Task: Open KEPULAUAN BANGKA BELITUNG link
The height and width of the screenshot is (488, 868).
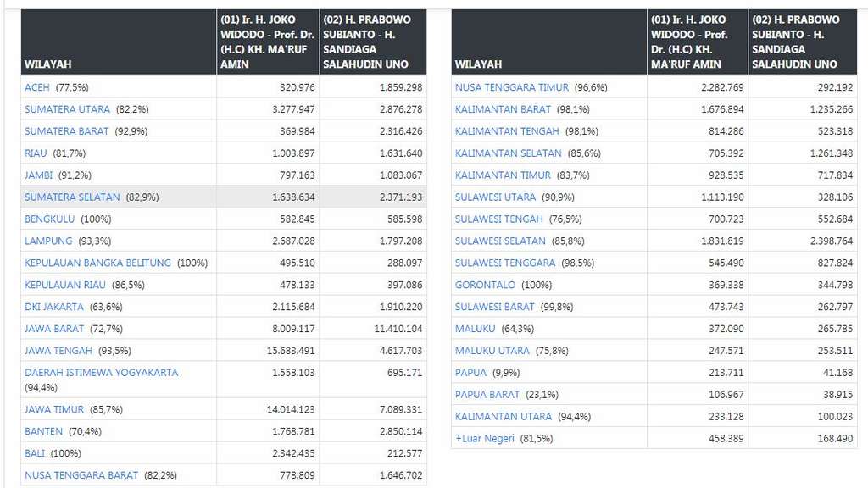Action: tap(97, 263)
